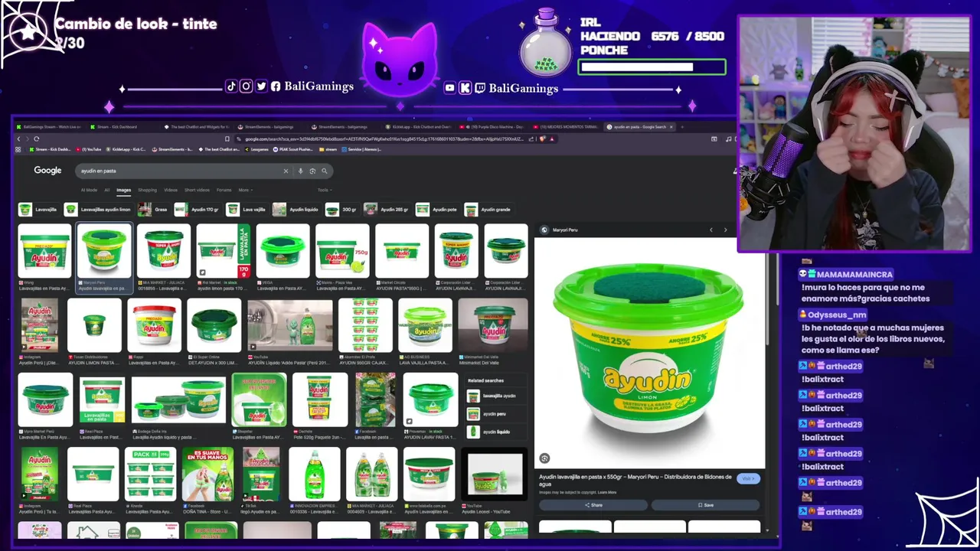Screen dimensions: 980x551
Task: Click the Maryori Peru globe source icon
Action: pyautogui.click(x=544, y=230)
